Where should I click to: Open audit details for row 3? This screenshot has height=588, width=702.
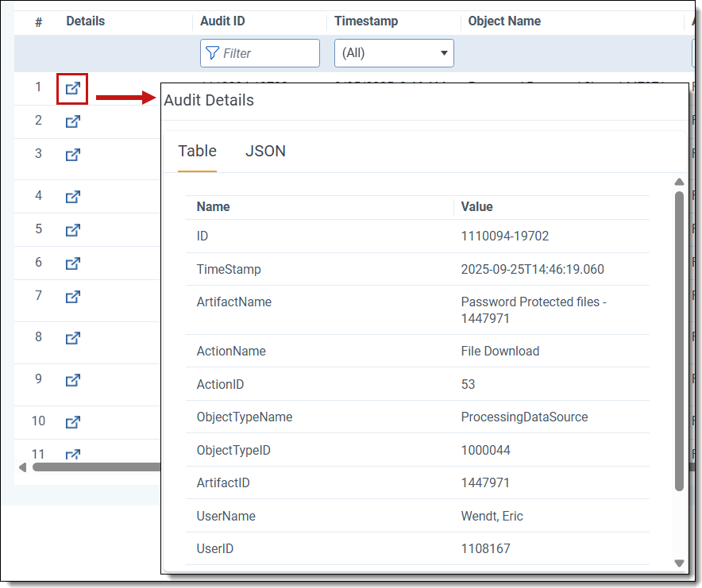coord(72,155)
